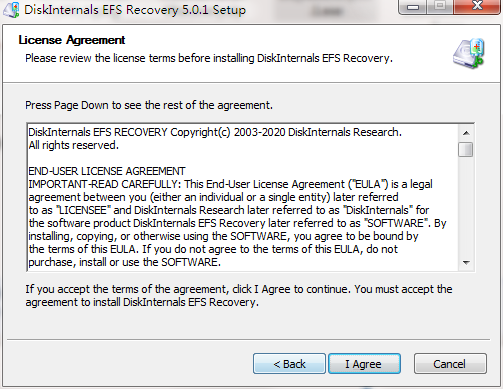
Task: Minimize the setup window
Action: coord(413,7)
